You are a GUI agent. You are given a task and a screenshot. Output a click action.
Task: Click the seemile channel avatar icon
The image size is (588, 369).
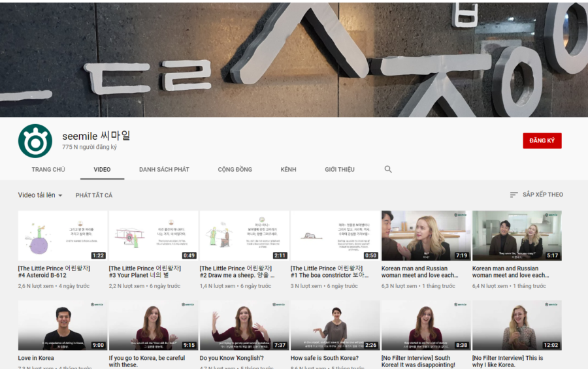[35, 141]
